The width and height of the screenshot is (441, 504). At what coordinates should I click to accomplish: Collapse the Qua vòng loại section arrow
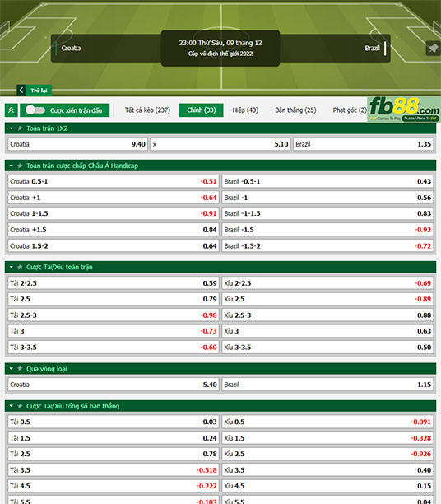click(x=12, y=368)
